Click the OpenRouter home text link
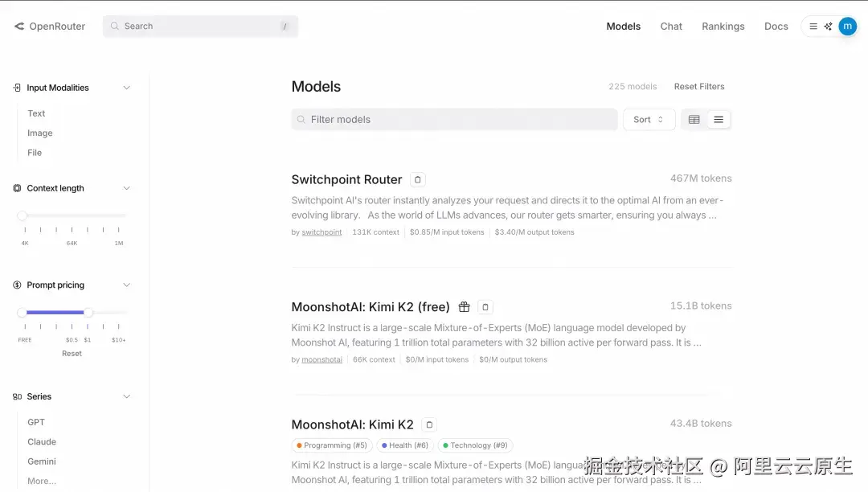Screen dimensions: 868x492 (x=57, y=26)
